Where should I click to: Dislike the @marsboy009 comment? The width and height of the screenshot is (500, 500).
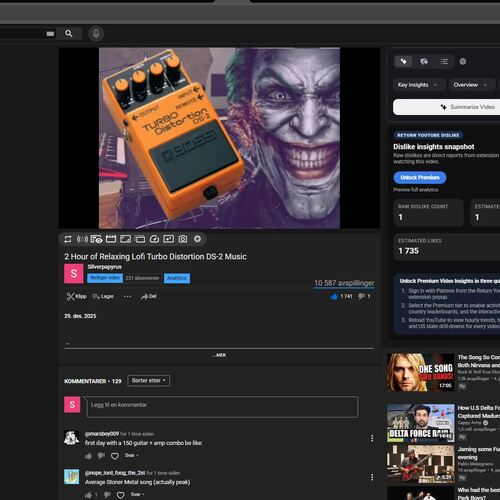click(101, 456)
